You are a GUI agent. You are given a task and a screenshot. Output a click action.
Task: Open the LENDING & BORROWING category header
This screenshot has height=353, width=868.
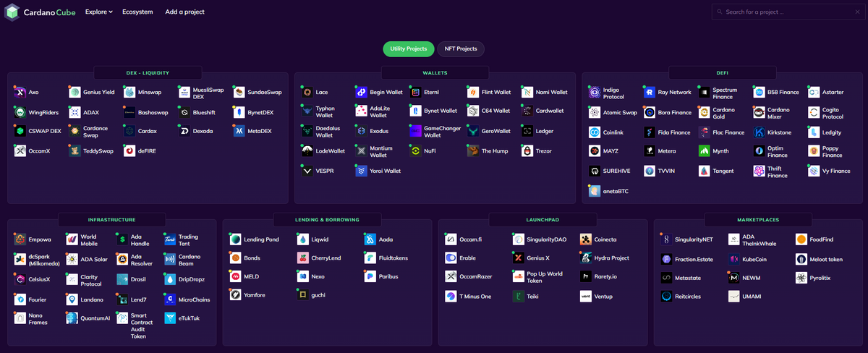(327, 219)
